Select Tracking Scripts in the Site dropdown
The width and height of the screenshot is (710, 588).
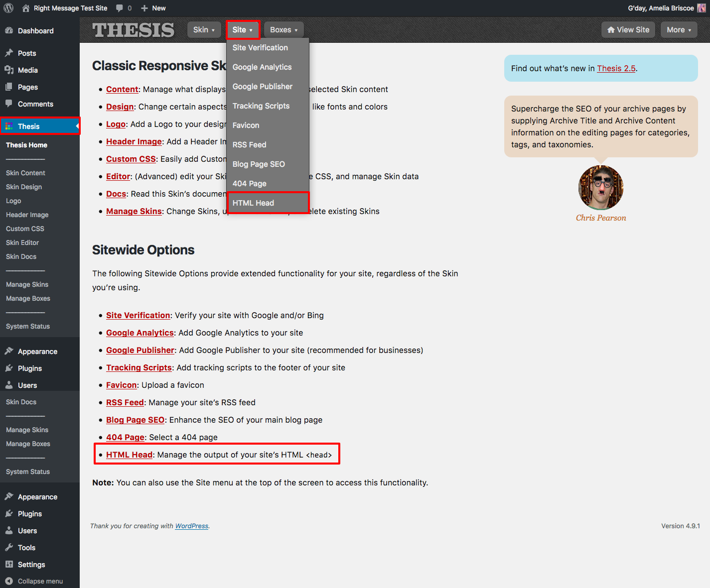point(268,106)
